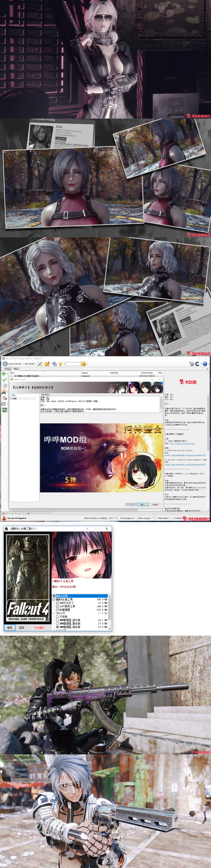Click the Next button in the Options Form
The image size is (211, 868).
[x=143, y=504]
